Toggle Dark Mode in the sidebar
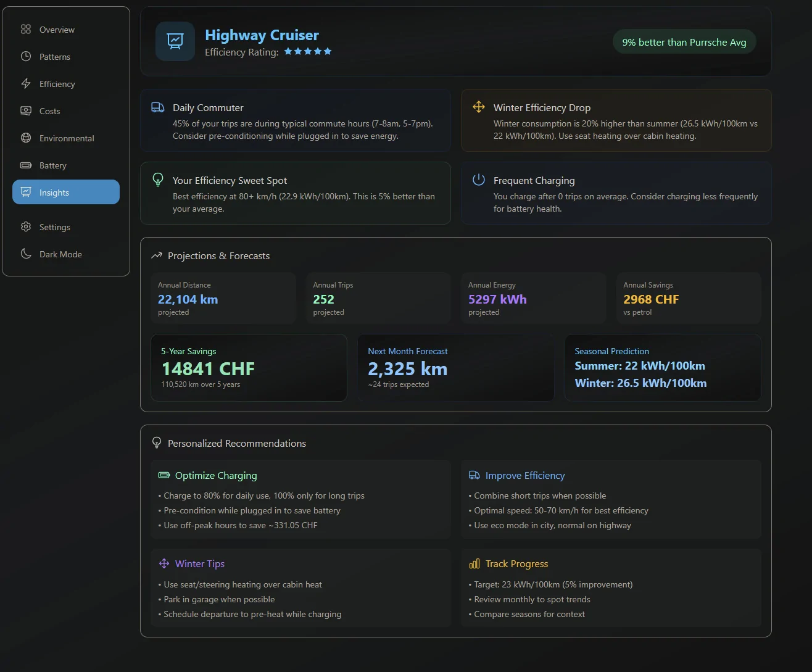The image size is (812, 672). pyautogui.click(x=66, y=254)
